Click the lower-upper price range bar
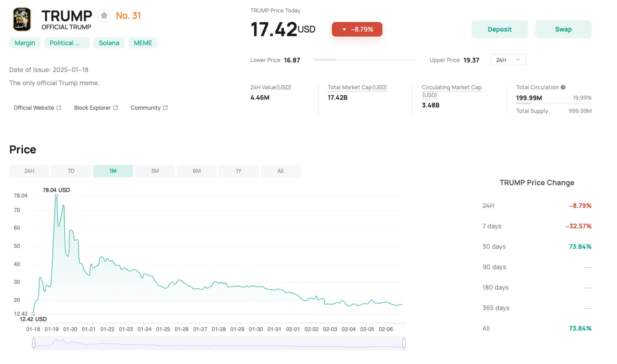The height and width of the screenshot is (364, 617). [365, 60]
